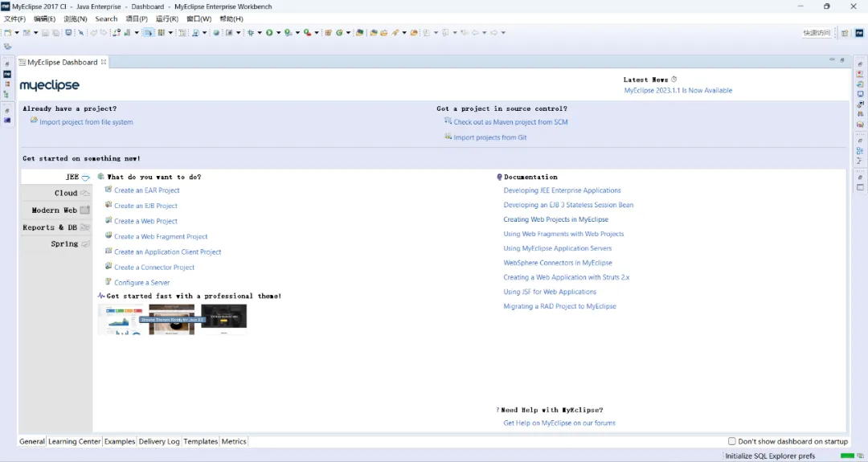The width and height of the screenshot is (868, 462).
Task: Click the 快速访问 Quick Access field
Action: (x=817, y=33)
